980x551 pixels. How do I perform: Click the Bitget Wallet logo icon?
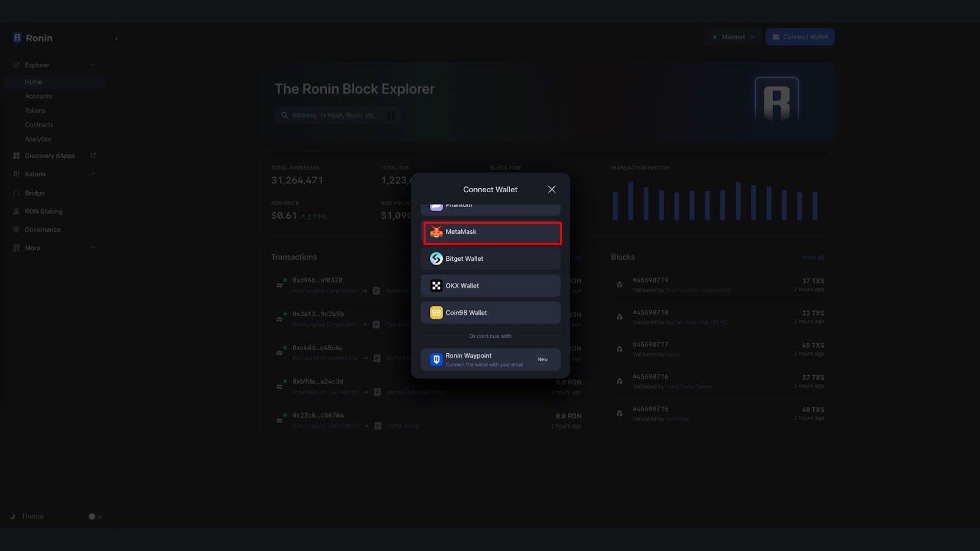click(436, 259)
